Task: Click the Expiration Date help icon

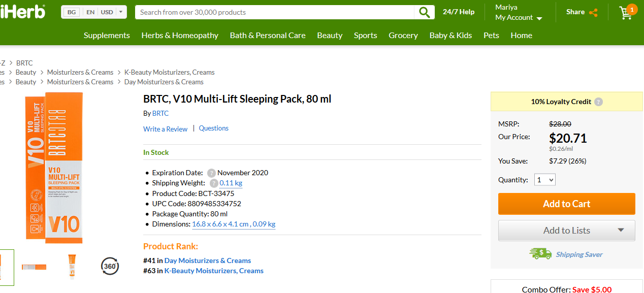Action: [211, 173]
